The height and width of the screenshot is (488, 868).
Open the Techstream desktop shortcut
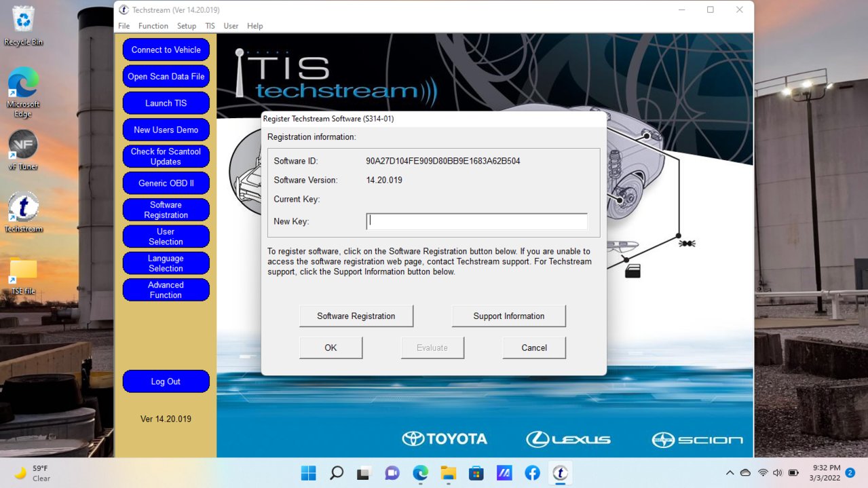[x=23, y=212]
